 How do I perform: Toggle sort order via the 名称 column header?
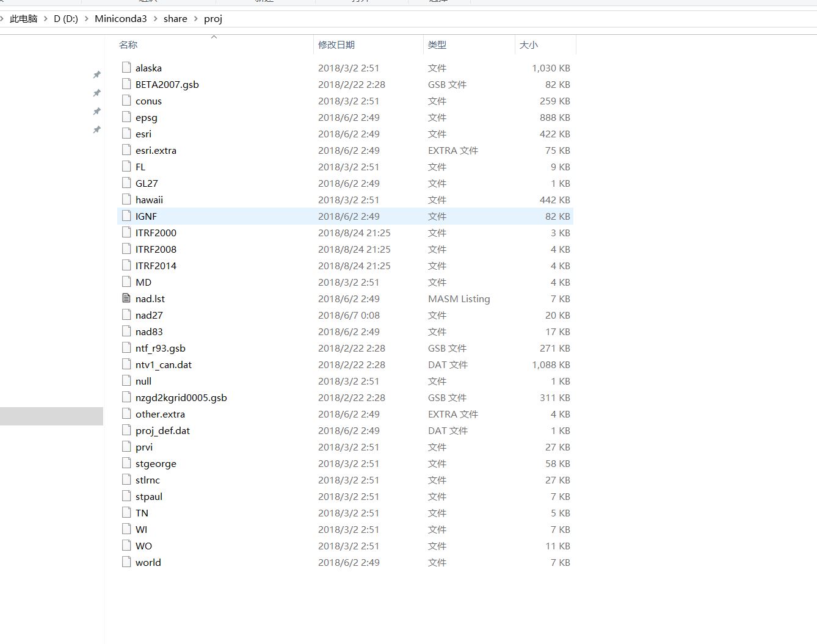point(128,45)
